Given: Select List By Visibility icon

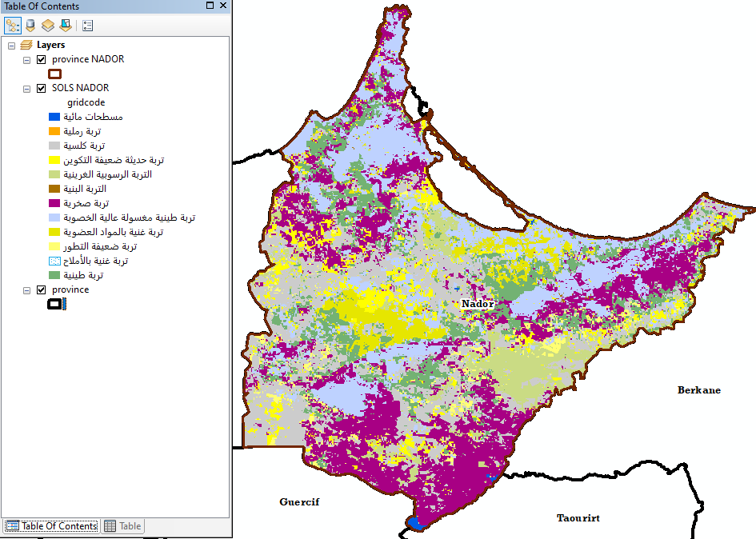Looking at the screenshot, I should [48, 25].
